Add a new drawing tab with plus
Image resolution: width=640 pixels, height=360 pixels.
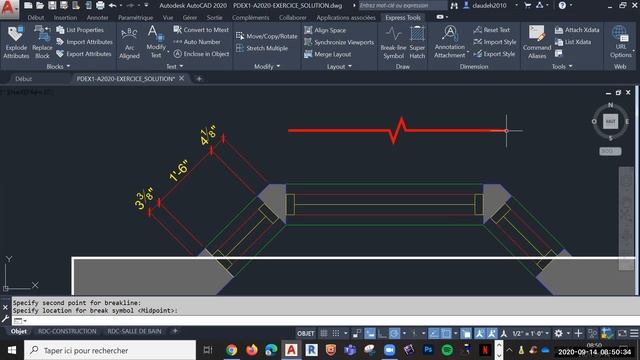click(x=199, y=78)
